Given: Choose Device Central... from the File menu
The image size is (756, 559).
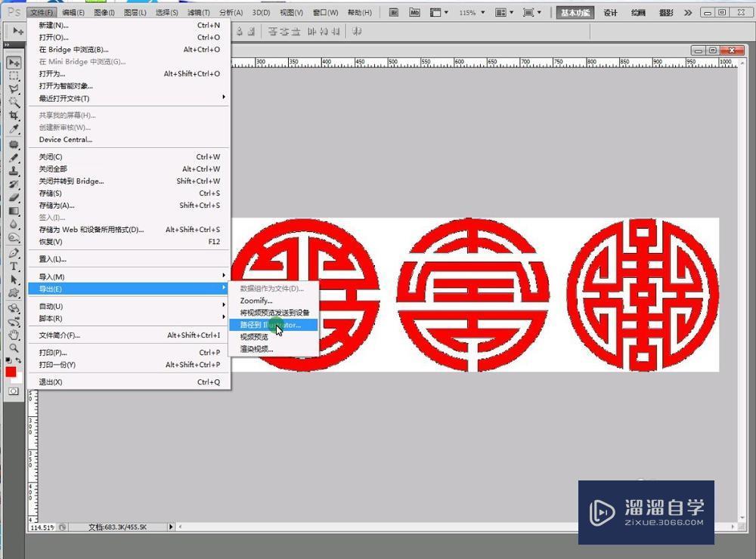Looking at the screenshot, I should (x=129, y=139).
